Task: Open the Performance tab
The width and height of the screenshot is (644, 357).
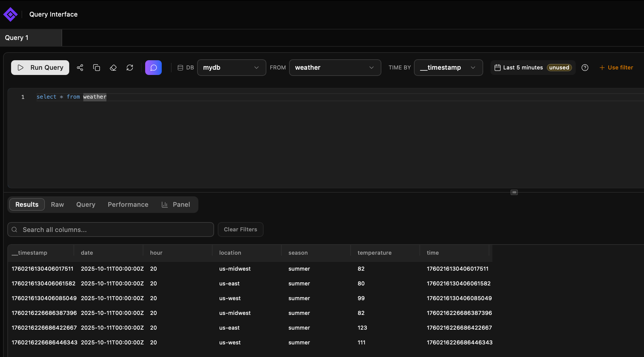Action: coord(128,205)
